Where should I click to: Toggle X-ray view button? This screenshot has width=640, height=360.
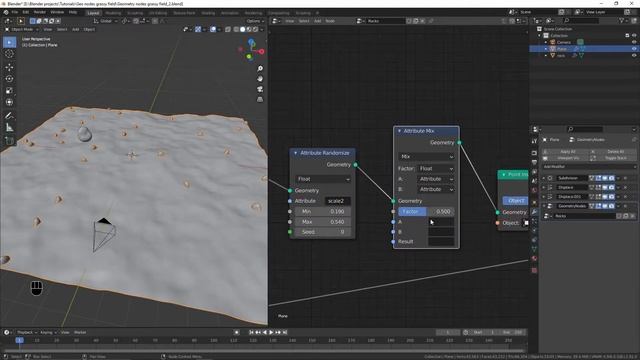click(x=228, y=29)
